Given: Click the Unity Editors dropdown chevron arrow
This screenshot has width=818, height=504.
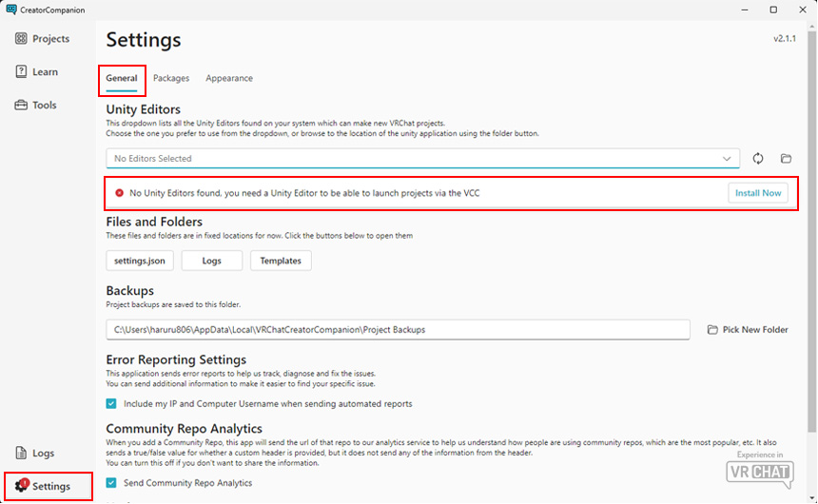Looking at the screenshot, I should coord(728,159).
